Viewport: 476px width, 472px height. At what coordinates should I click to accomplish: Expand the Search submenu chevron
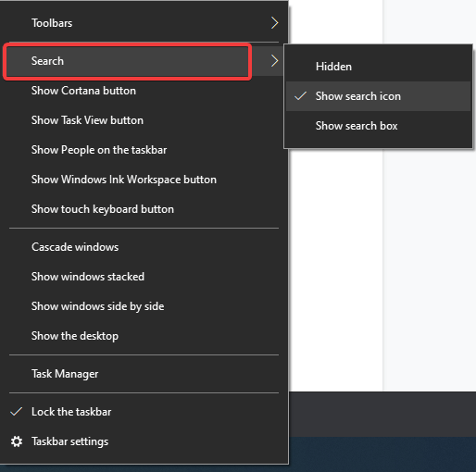(274, 61)
